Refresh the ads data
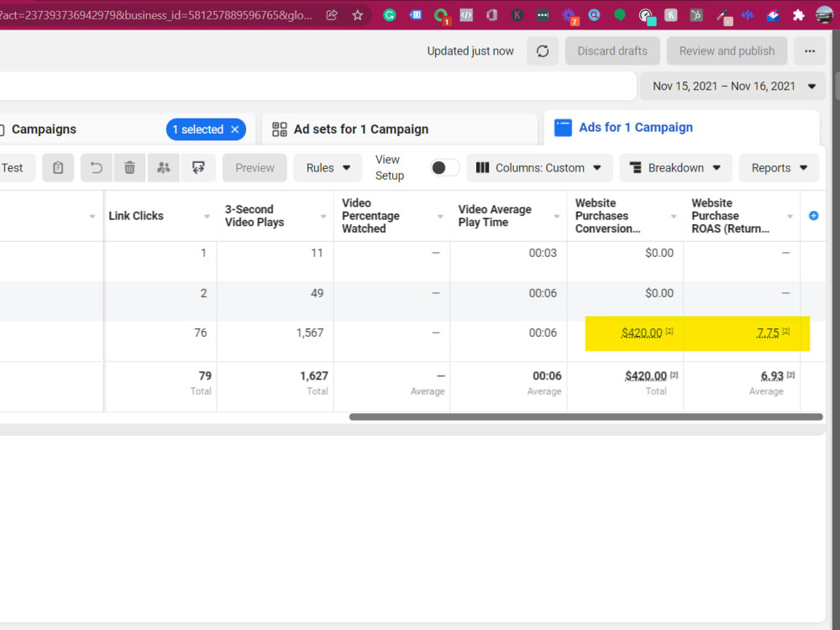The height and width of the screenshot is (630, 840). [542, 51]
